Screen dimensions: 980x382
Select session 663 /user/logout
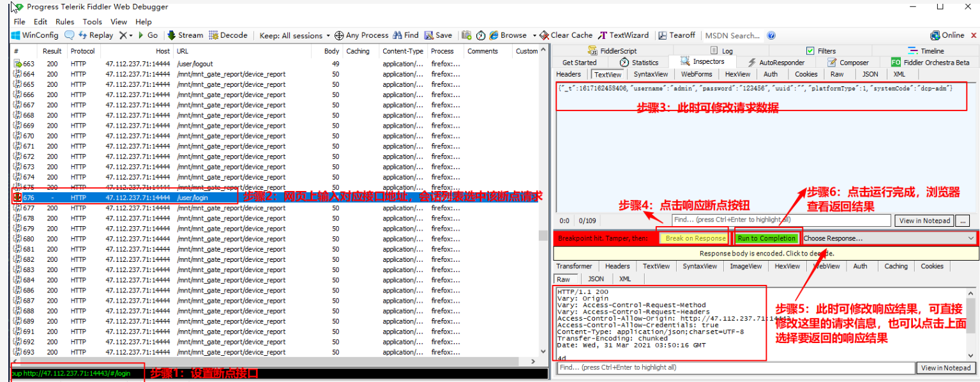(x=275, y=64)
